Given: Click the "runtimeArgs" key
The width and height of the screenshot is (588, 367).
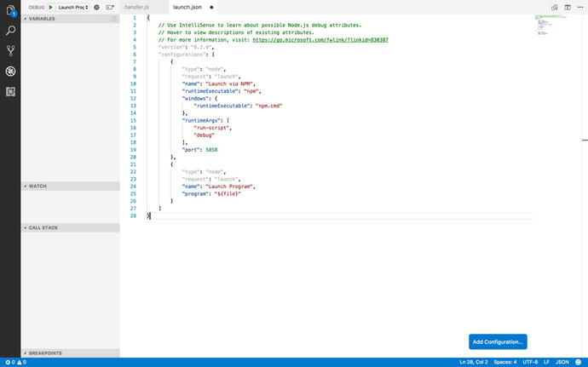Looking at the screenshot, I should 201,120.
